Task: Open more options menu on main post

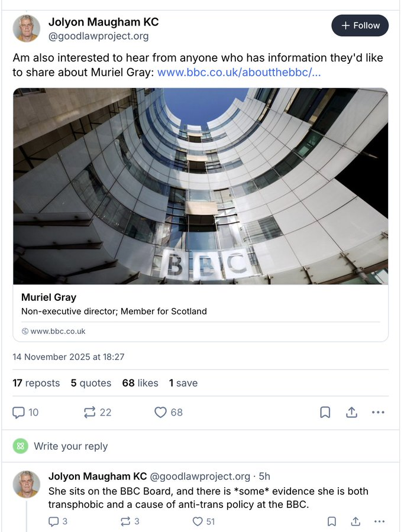Action: [378, 413]
